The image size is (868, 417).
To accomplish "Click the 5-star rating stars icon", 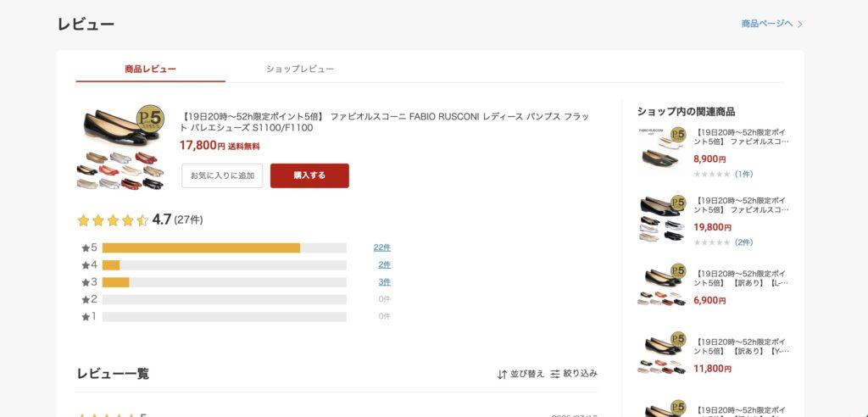I will click(113, 220).
